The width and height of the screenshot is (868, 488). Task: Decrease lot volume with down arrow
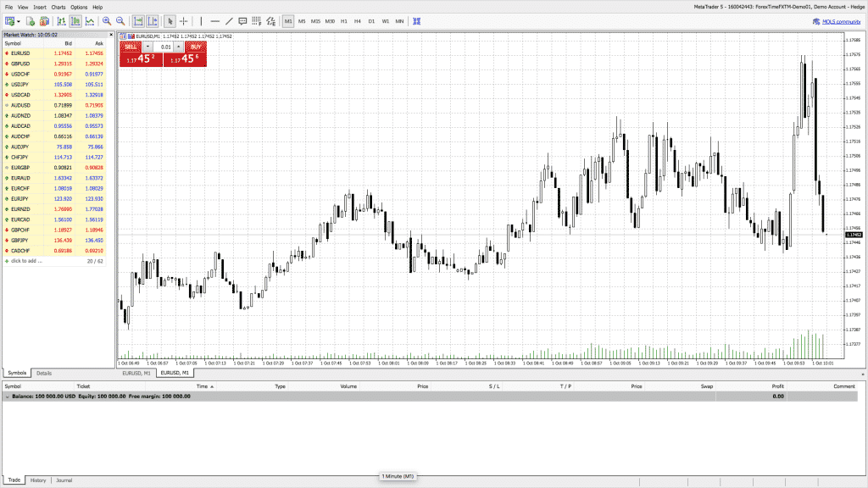click(148, 47)
